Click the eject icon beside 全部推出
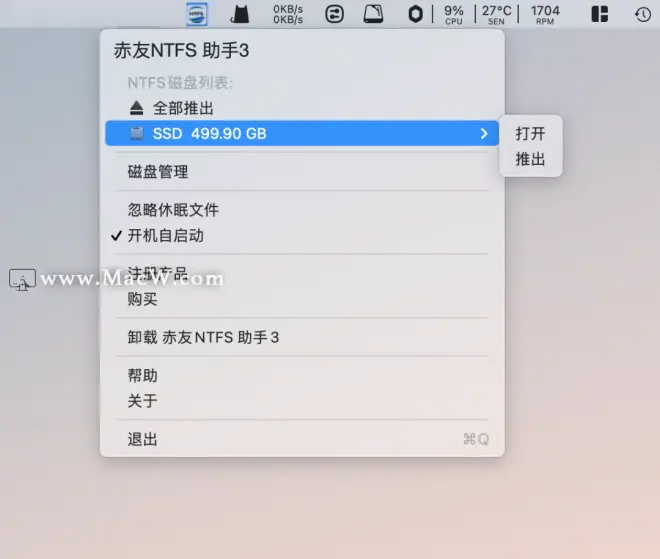The height and width of the screenshot is (559, 660). tap(136, 108)
